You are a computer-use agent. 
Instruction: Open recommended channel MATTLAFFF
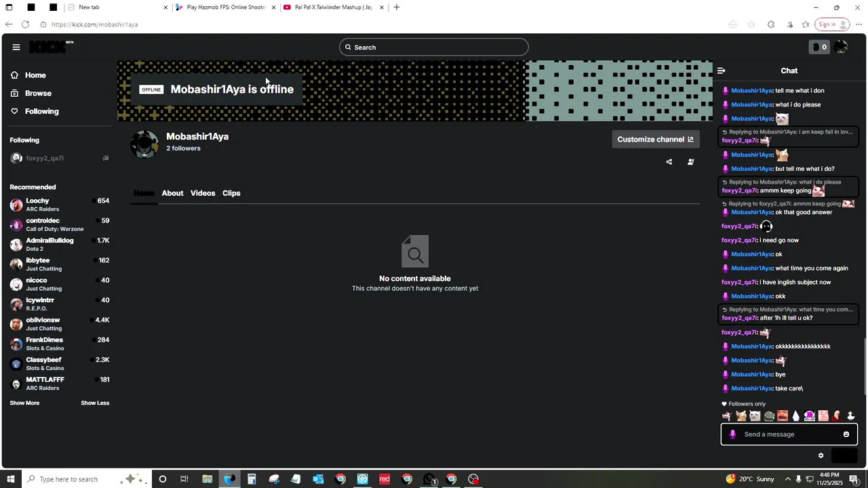(x=60, y=384)
